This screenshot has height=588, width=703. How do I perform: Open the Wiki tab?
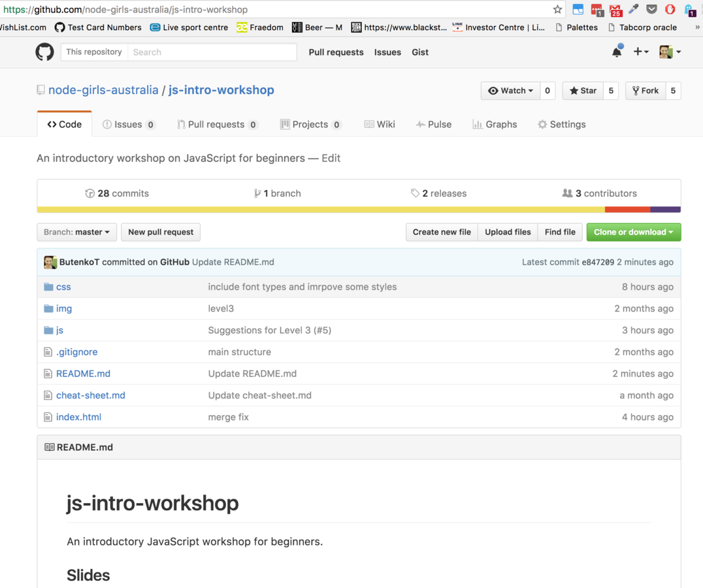[380, 124]
